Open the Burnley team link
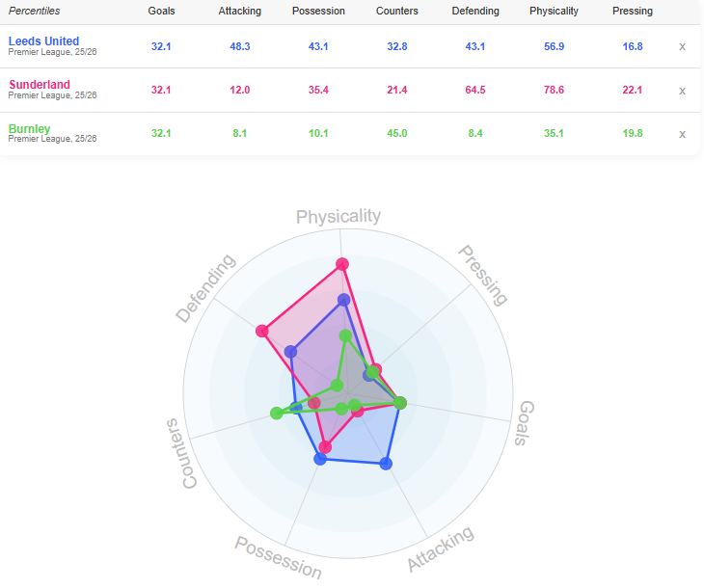Screen dimensions: 704x588 tap(29, 128)
